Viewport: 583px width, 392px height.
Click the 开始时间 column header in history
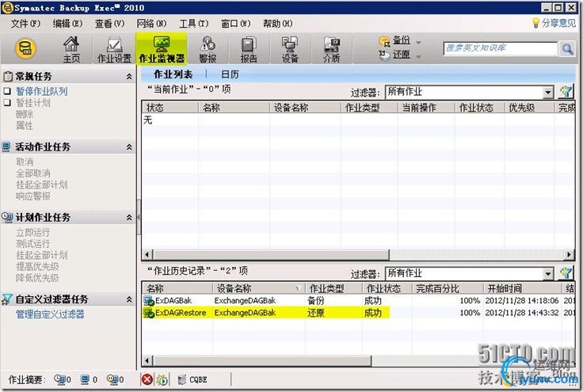[522, 288]
